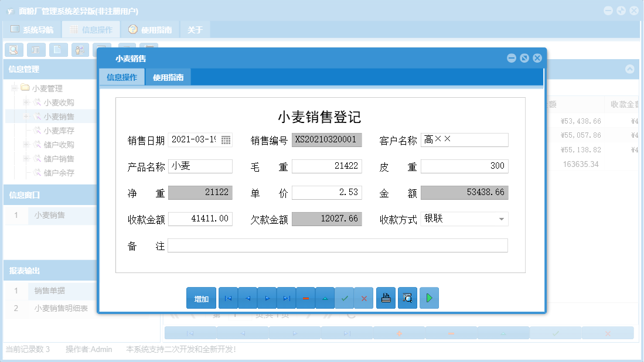Go to the previous record
This screenshot has width=644, height=362.
(247, 298)
